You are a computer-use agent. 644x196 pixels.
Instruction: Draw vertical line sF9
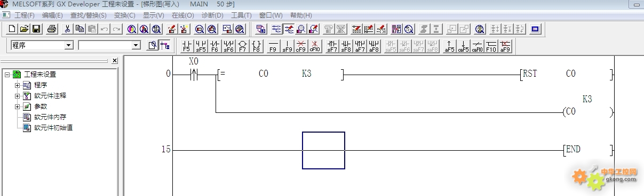(287, 46)
